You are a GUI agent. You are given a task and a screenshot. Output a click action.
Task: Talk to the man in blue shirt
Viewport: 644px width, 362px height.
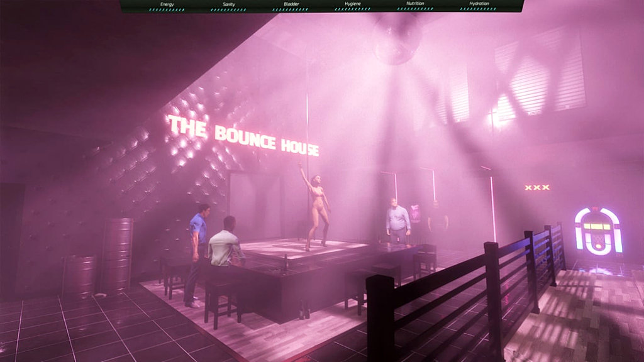tap(197, 255)
